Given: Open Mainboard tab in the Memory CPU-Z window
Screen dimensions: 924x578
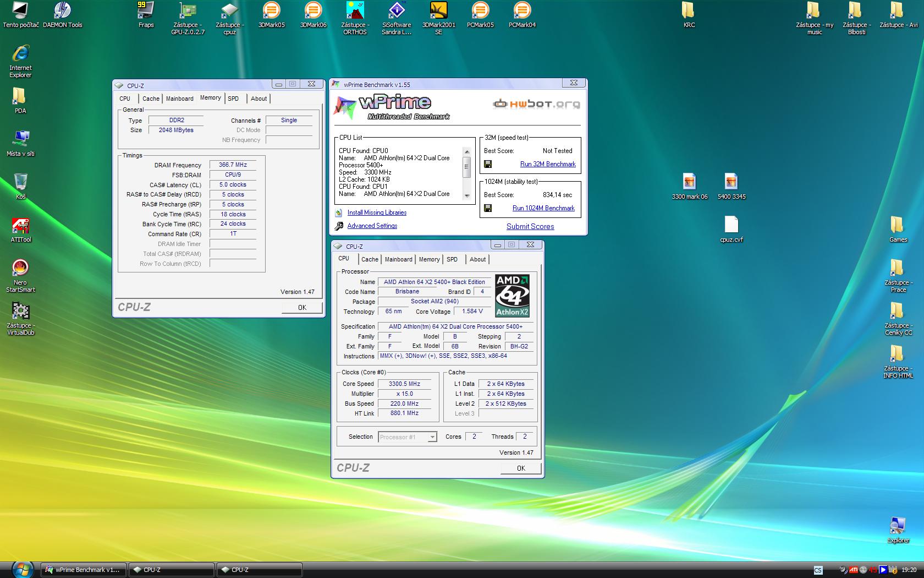Looking at the screenshot, I should (180, 99).
